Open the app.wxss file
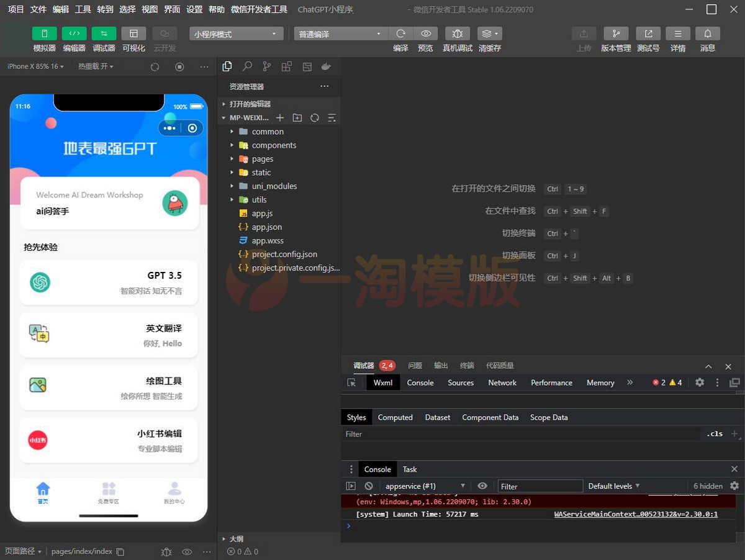Image resolution: width=745 pixels, height=560 pixels. [x=279, y=241]
